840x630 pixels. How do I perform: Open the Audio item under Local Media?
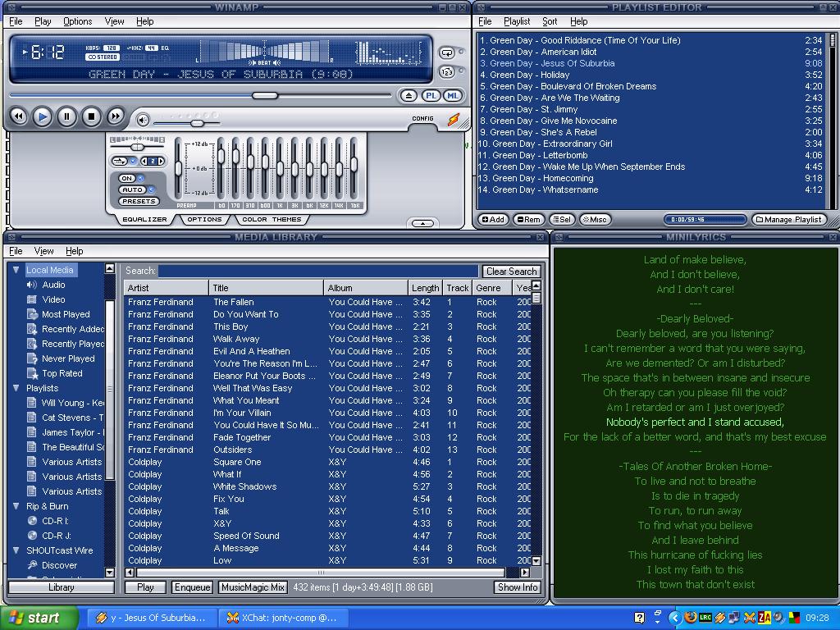53,285
